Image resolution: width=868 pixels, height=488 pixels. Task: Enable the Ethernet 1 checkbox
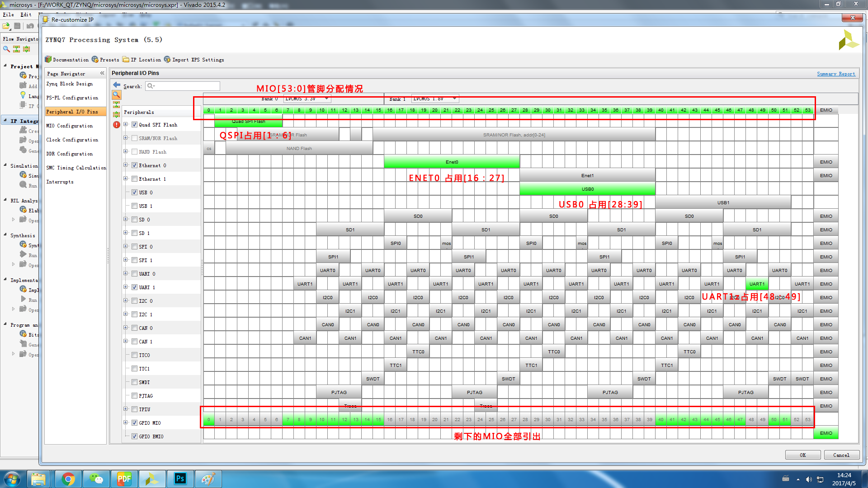pos(134,179)
